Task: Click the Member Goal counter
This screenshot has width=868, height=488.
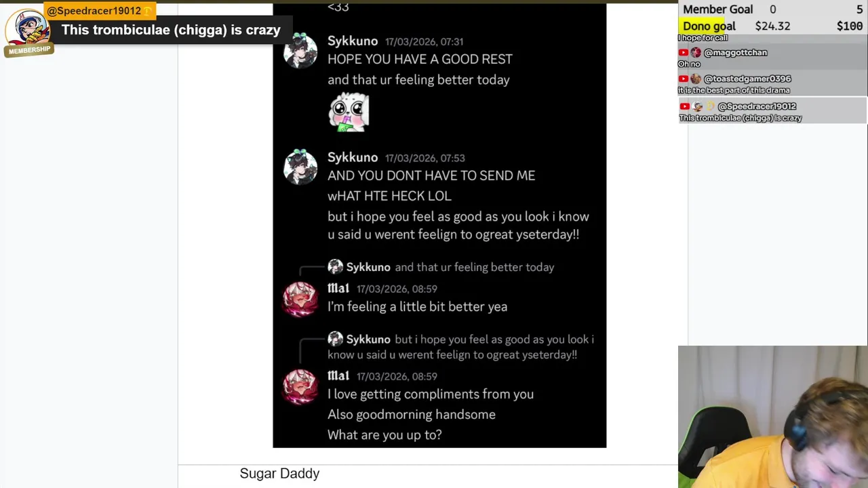Action: [772, 9]
